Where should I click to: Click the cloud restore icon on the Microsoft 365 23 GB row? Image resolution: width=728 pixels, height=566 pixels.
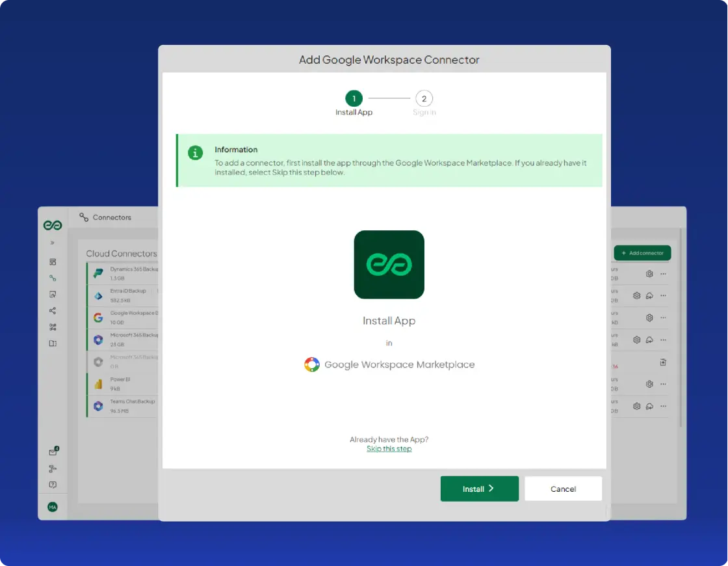pyautogui.click(x=649, y=340)
